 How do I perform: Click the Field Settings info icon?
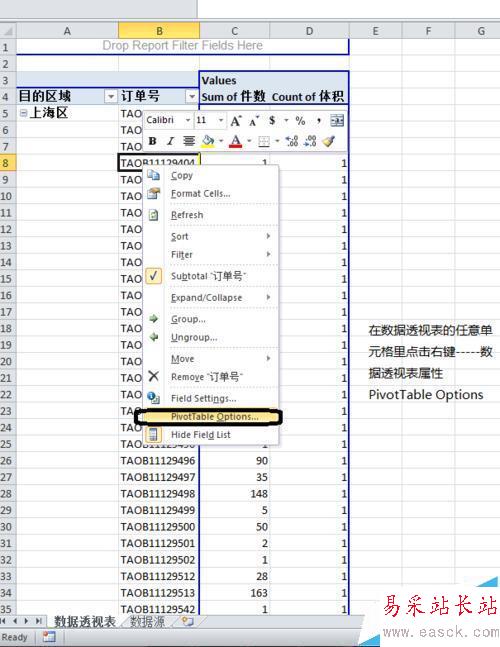pos(153,398)
